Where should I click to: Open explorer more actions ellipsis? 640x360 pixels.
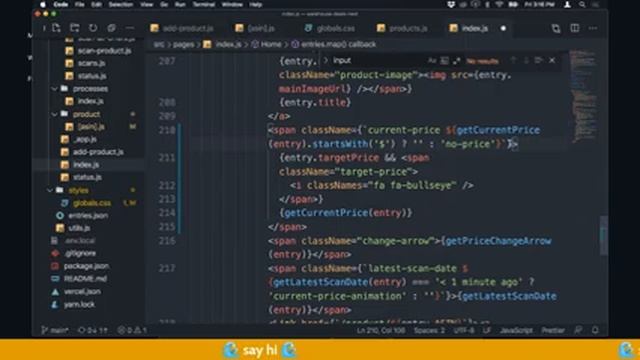coord(130,28)
